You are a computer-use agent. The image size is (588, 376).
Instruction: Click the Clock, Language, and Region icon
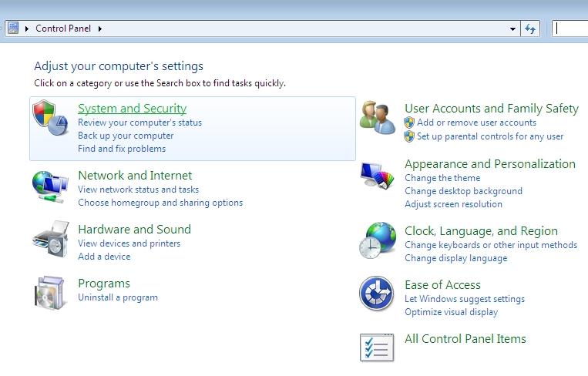378,240
